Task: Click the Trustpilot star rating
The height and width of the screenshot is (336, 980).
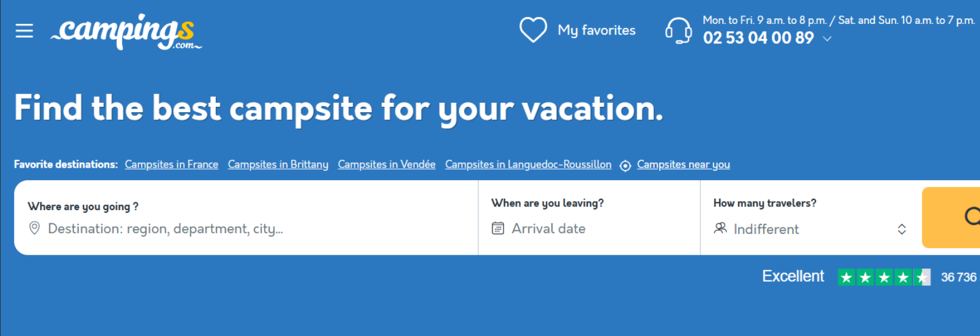Action: pyautogui.click(x=883, y=277)
